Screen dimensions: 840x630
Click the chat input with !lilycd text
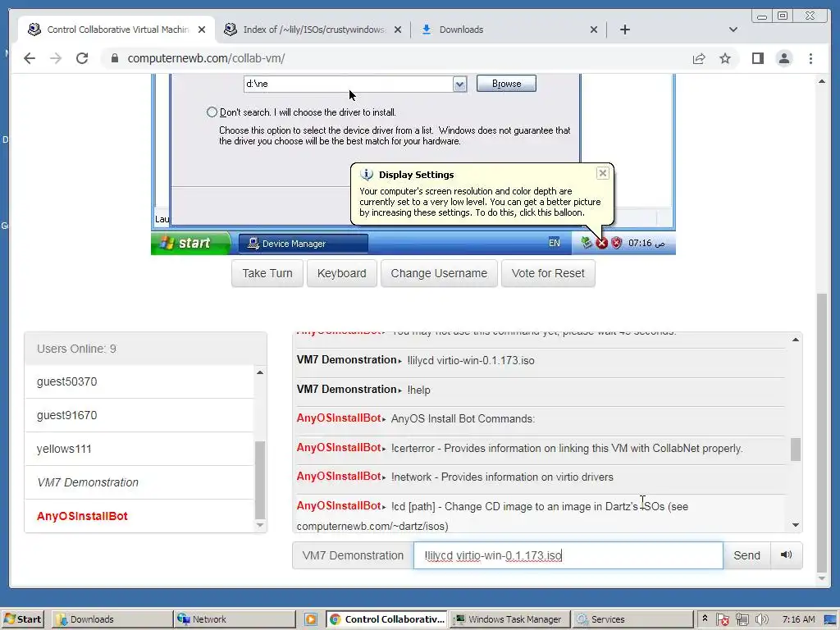(x=568, y=555)
